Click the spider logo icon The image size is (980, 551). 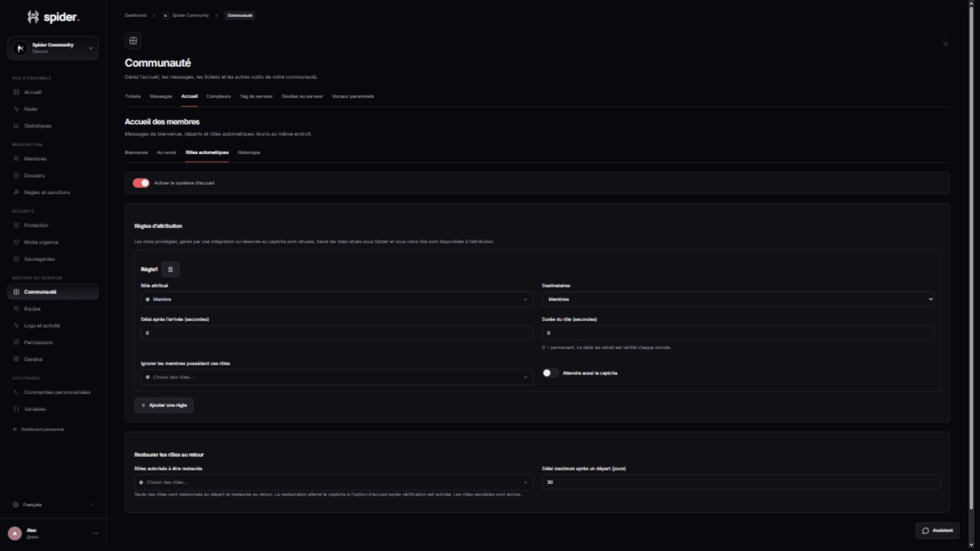pyautogui.click(x=33, y=17)
